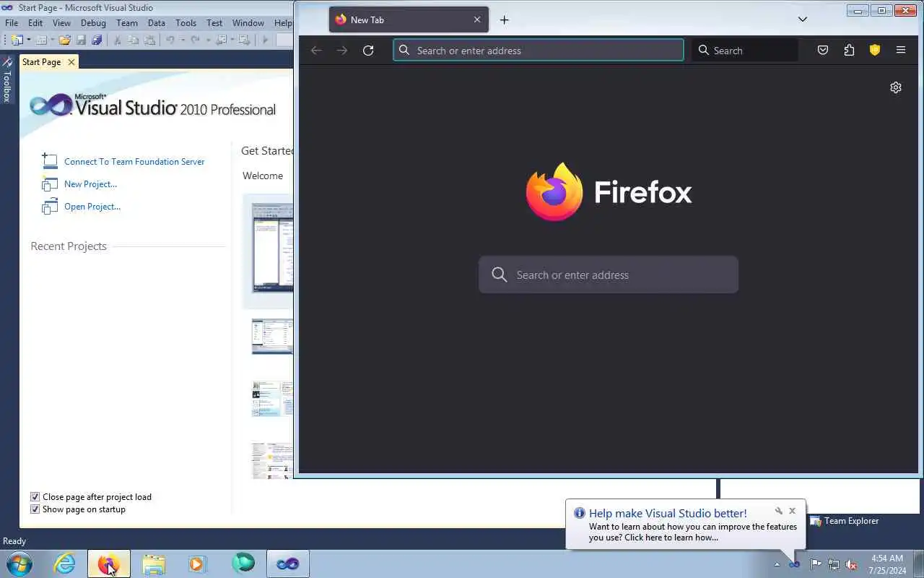Click the first Welcome thumbnail on Start Page
924x578 pixels.
[x=273, y=247]
